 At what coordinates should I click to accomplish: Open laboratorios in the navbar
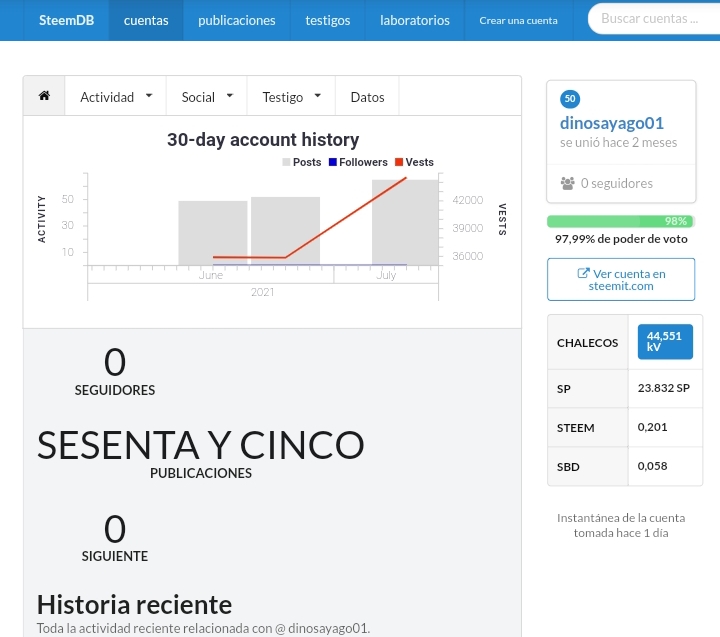(415, 20)
